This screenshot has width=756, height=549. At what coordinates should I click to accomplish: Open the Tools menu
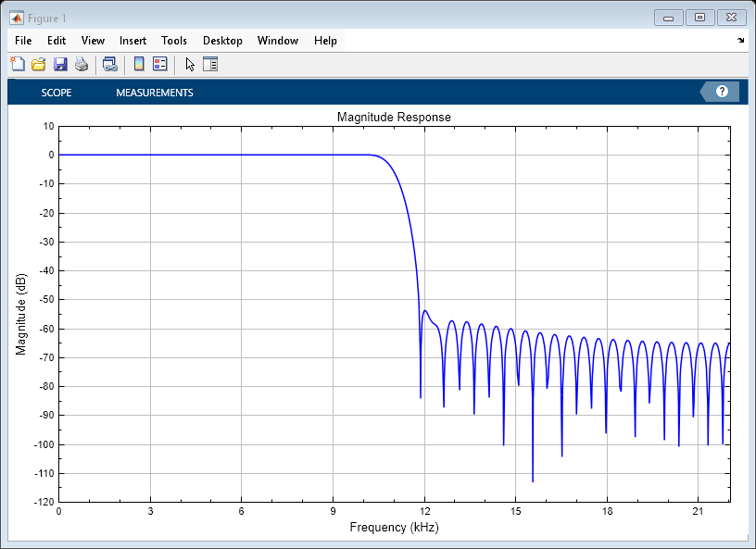pyautogui.click(x=174, y=41)
